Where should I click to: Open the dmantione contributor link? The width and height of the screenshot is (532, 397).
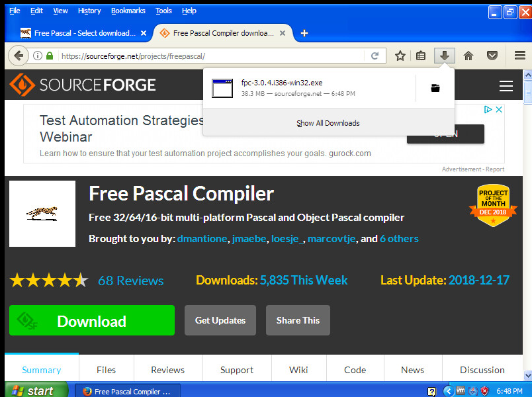pos(202,239)
